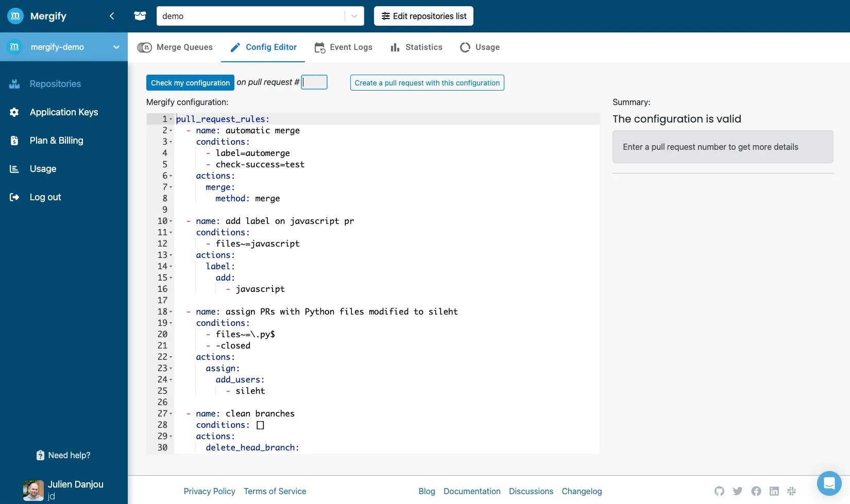Open Plan & Billing from the sidebar
The image size is (850, 504).
pyautogui.click(x=14, y=140)
